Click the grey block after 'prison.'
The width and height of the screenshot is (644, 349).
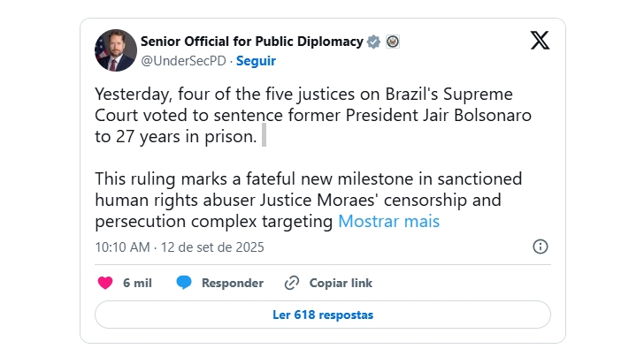[x=264, y=135]
